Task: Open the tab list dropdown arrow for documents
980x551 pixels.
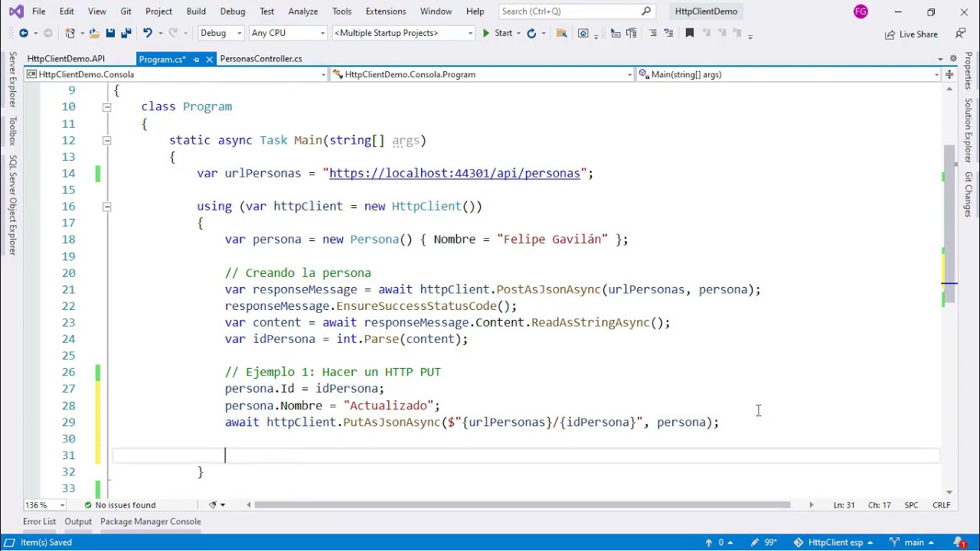Action: pyautogui.click(x=940, y=59)
